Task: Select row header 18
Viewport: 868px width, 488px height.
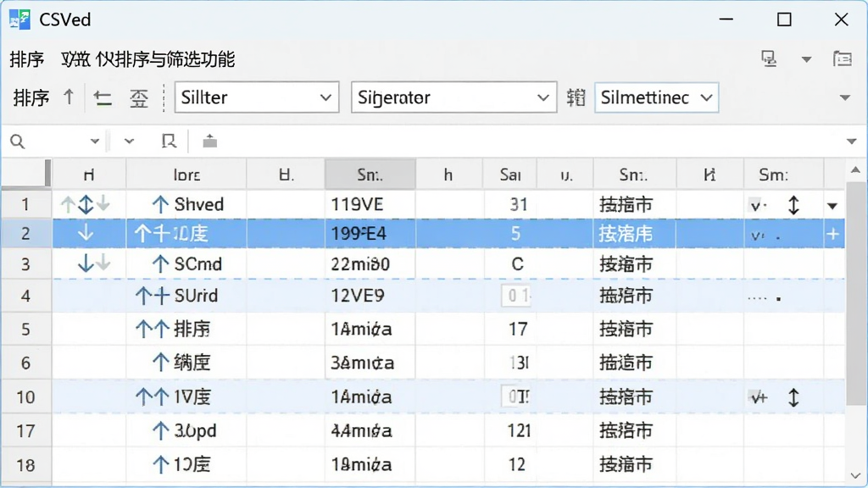Action: click(x=26, y=465)
